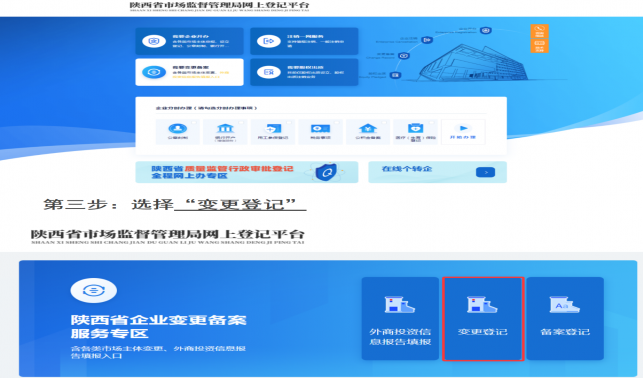
Task: Click the 我要企业开办 round icon
Action: (x=154, y=41)
